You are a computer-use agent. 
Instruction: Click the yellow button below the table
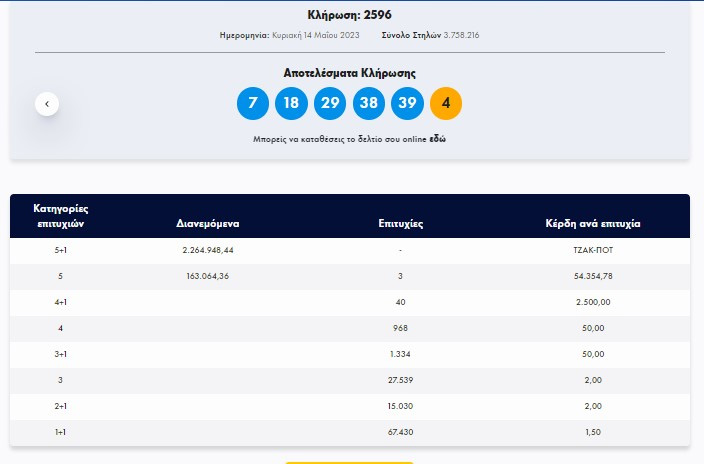click(349, 461)
